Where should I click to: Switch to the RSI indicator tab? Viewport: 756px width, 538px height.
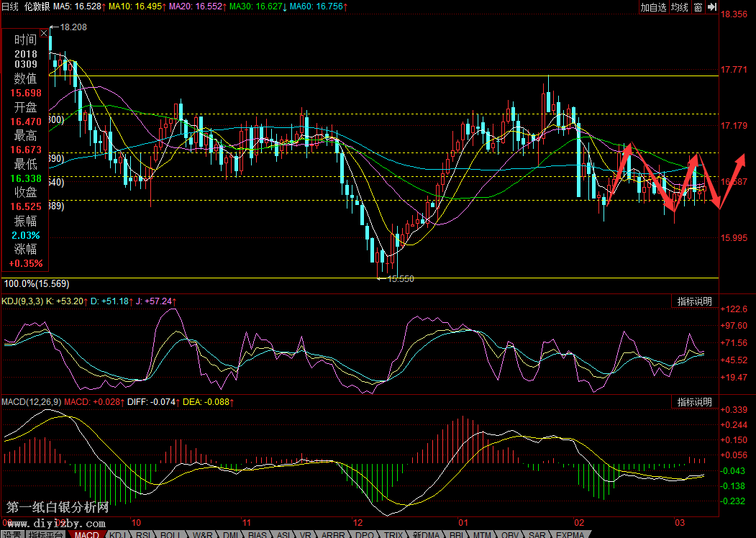144,534
